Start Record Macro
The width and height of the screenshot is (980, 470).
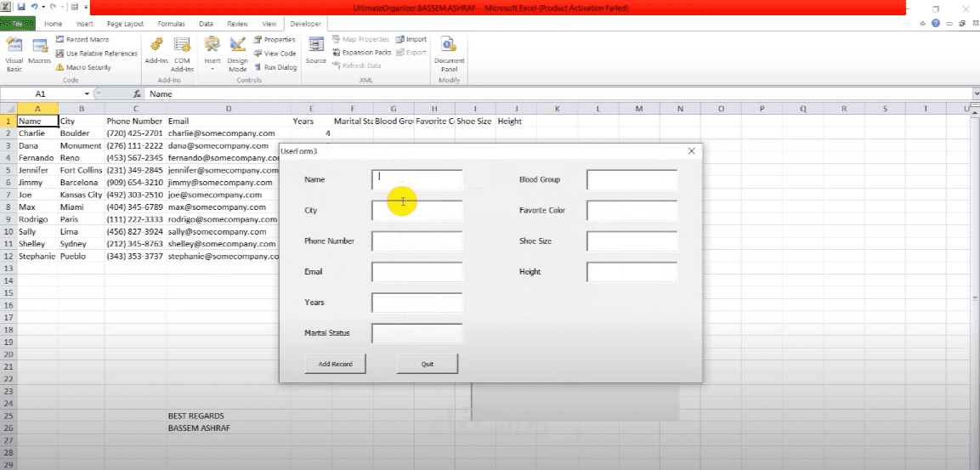click(x=82, y=39)
